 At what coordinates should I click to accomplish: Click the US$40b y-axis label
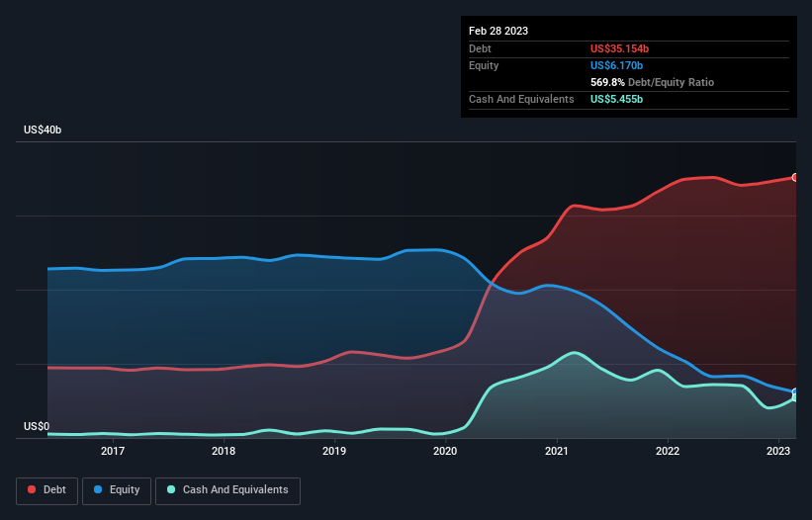[x=43, y=130]
